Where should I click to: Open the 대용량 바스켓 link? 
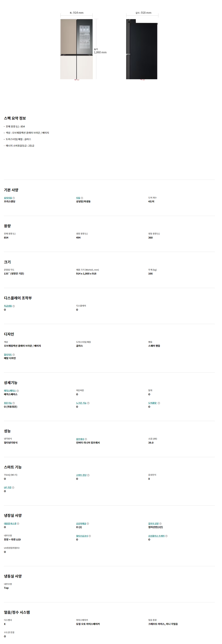(x=10, y=523)
